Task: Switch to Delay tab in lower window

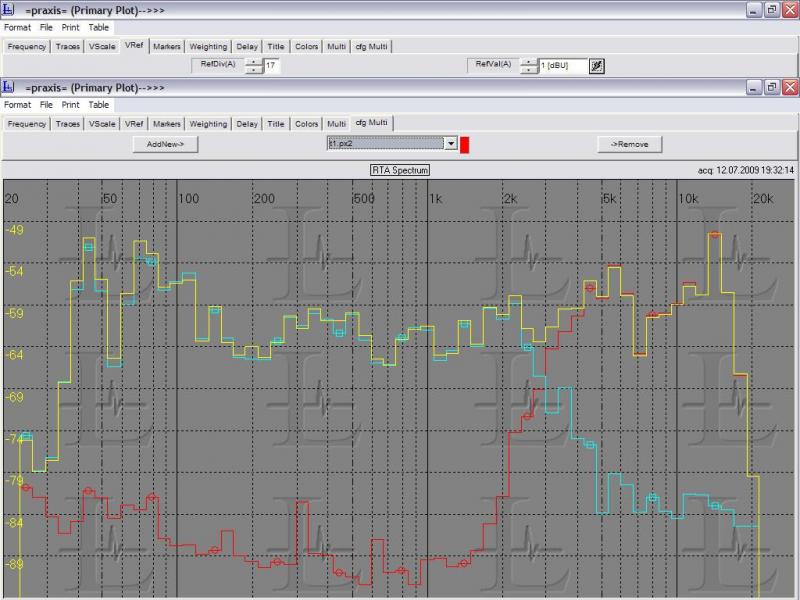Action: (x=247, y=124)
